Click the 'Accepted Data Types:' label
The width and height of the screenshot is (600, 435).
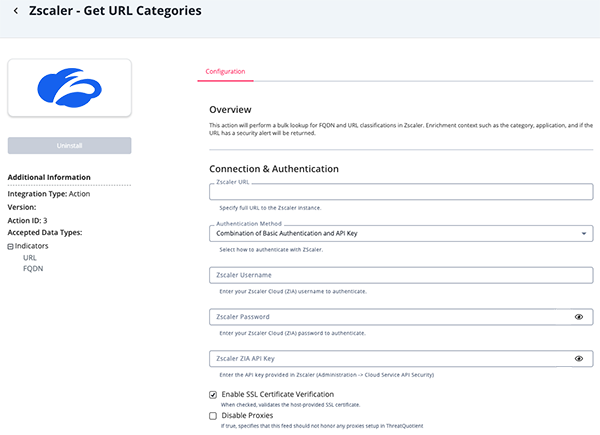(x=45, y=233)
